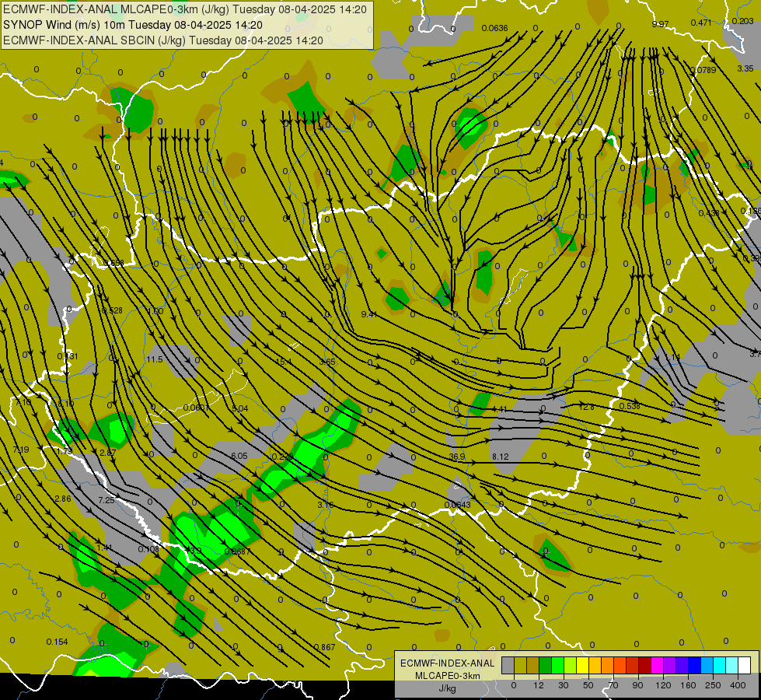Click the map value 9.97
Viewport: 761px width, 700px height.
[x=660, y=24]
